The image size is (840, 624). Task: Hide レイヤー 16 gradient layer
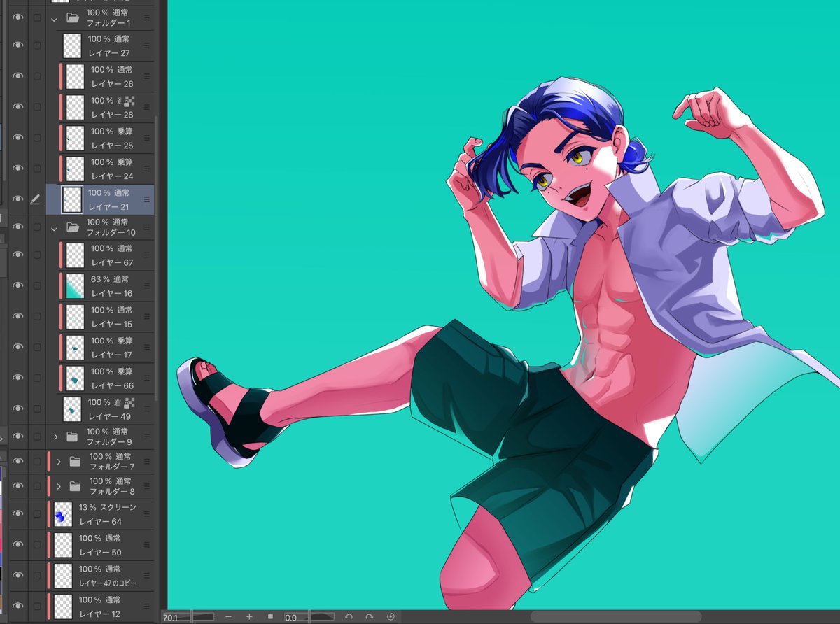point(18,285)
